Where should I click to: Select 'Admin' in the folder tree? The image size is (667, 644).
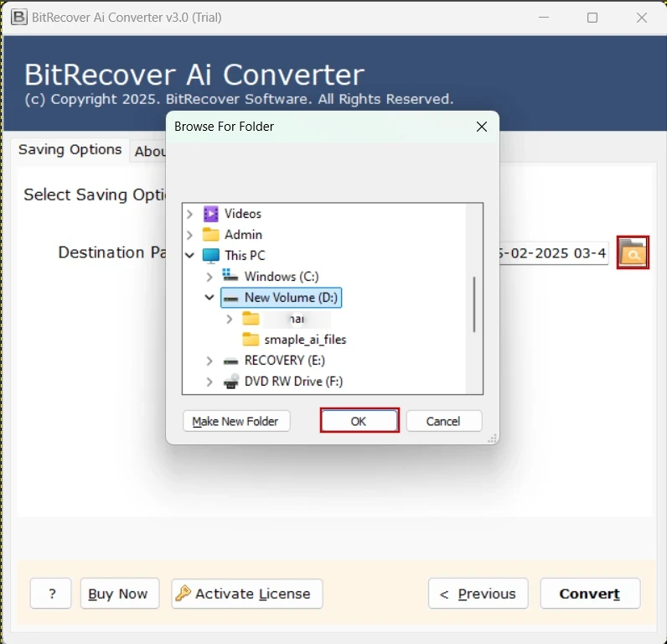click(243, 235)
